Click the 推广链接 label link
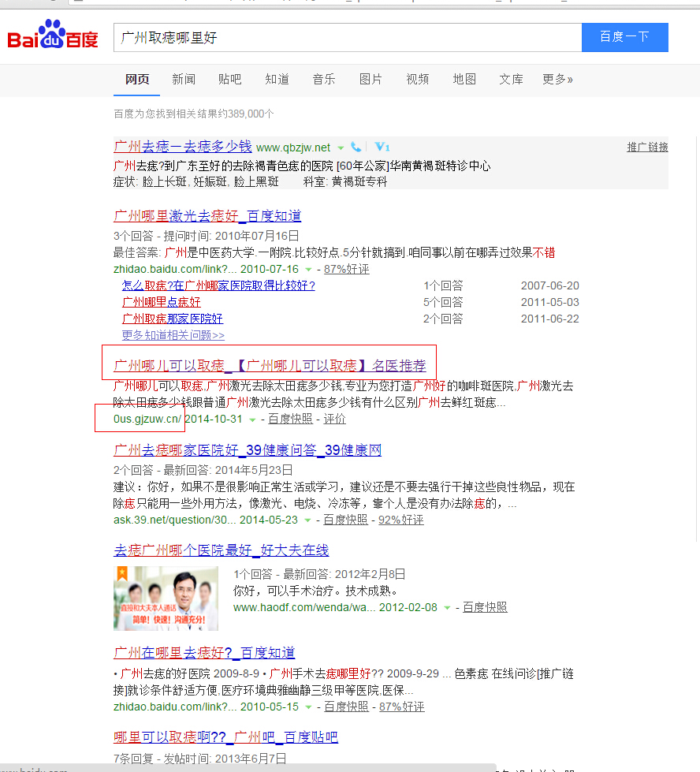Viewport: 700px width, 772px height. (x=647, y=147)
